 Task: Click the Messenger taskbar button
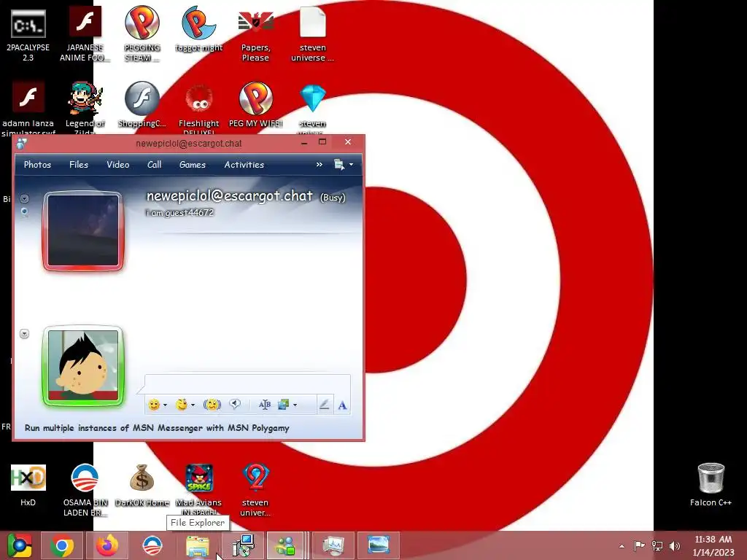click(285, 545)
